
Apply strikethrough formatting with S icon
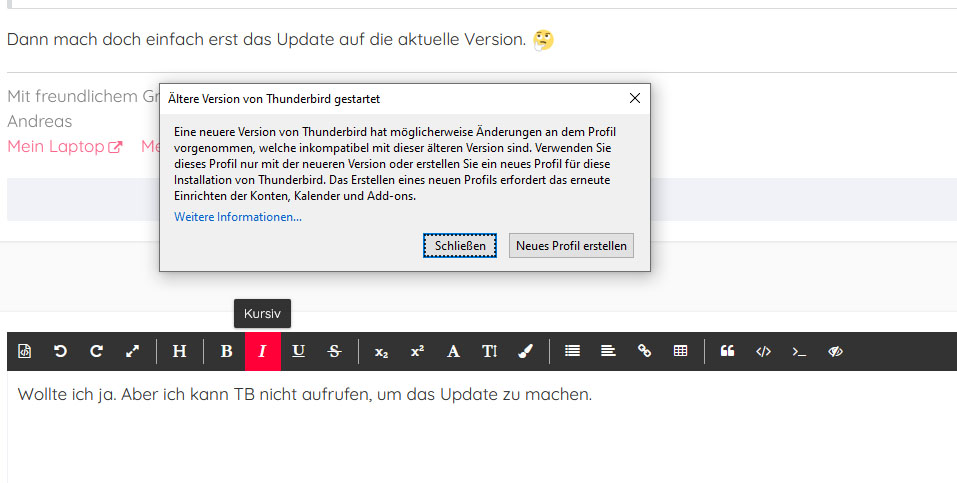(334, 351)
